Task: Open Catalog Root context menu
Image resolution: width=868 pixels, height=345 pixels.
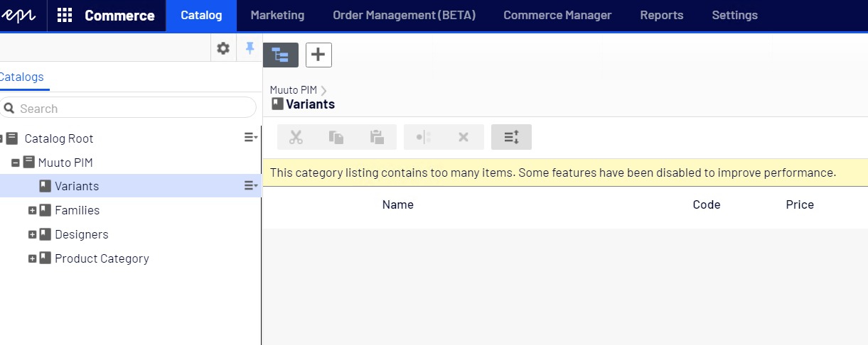Action: pos(250,138)
